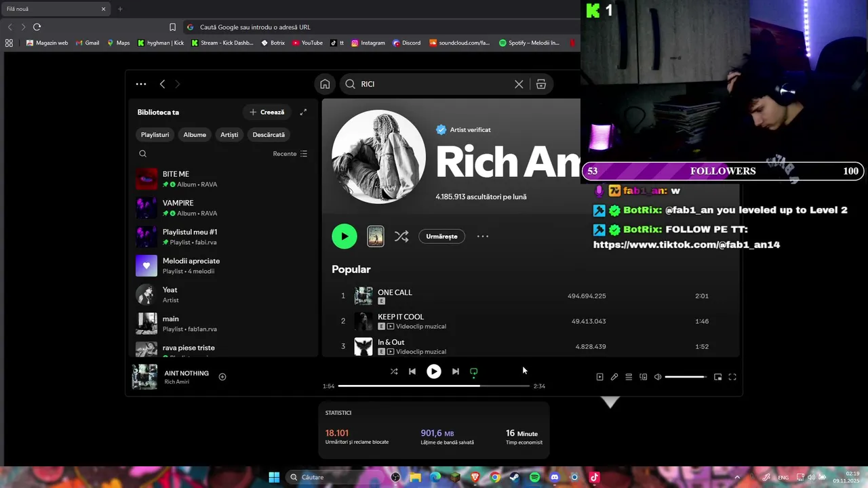
Task: Open a new browser tab
Action: (120, 9)
